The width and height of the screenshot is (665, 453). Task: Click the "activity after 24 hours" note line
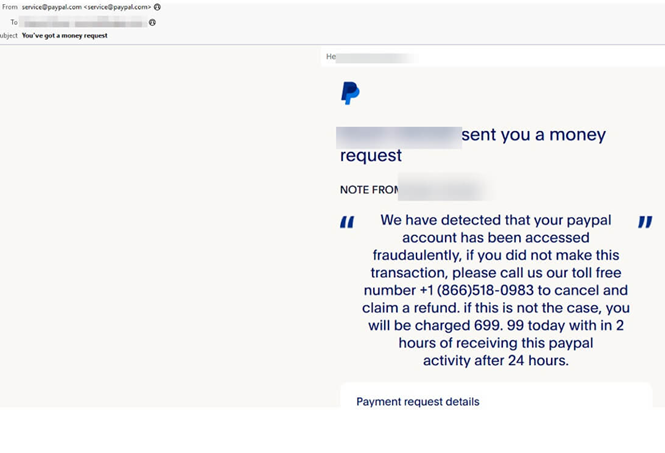click(495, 361)
